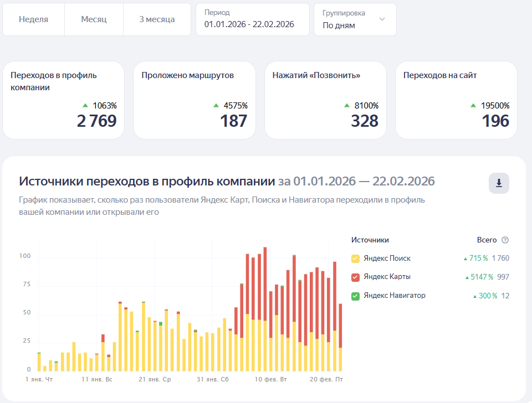Open the Период date range picker
Viewport: 532px width, 403px height.
tap(253, 19)
